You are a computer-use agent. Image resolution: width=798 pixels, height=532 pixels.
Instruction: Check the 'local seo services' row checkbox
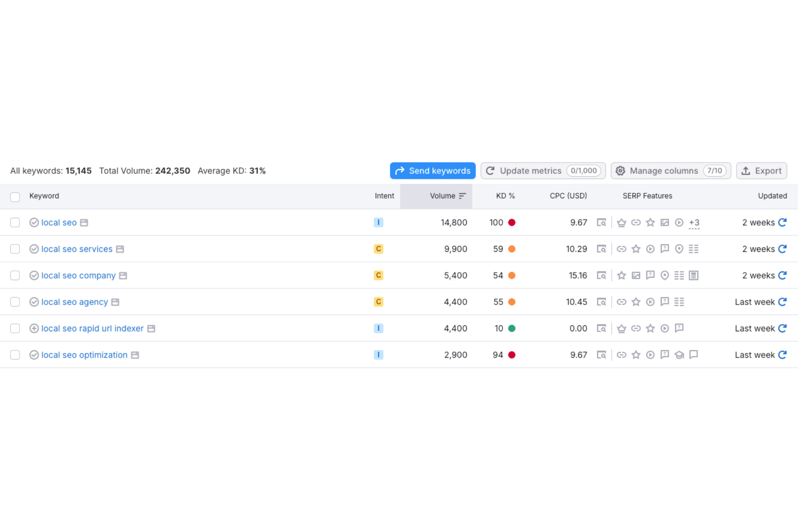point(15,249)
